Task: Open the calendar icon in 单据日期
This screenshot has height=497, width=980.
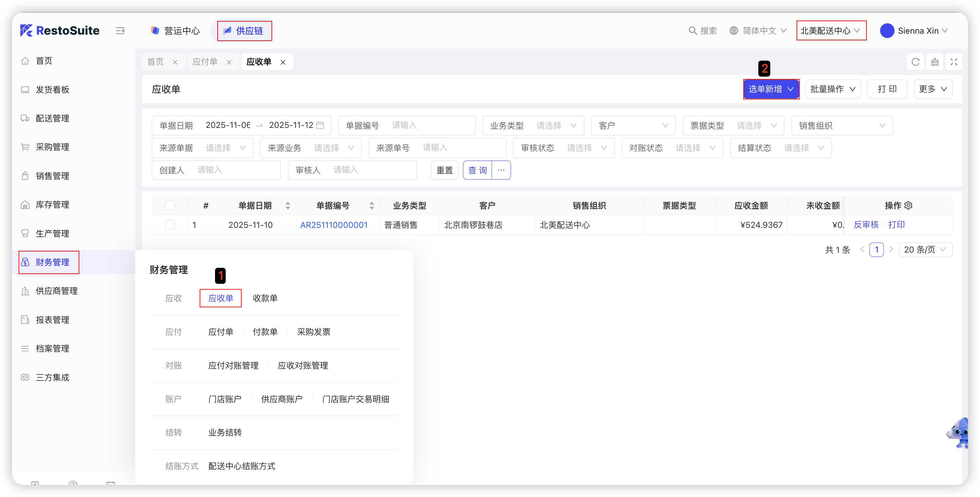Action: (320, 125)
